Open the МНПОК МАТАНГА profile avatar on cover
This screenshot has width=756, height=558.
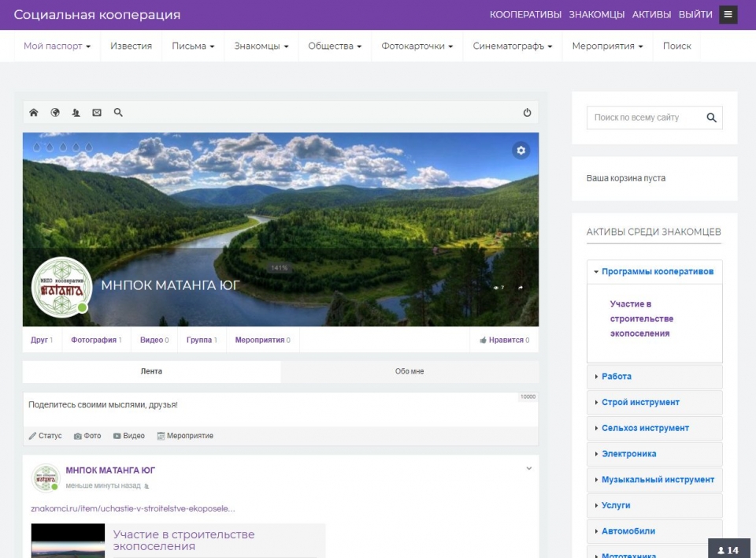61,287
